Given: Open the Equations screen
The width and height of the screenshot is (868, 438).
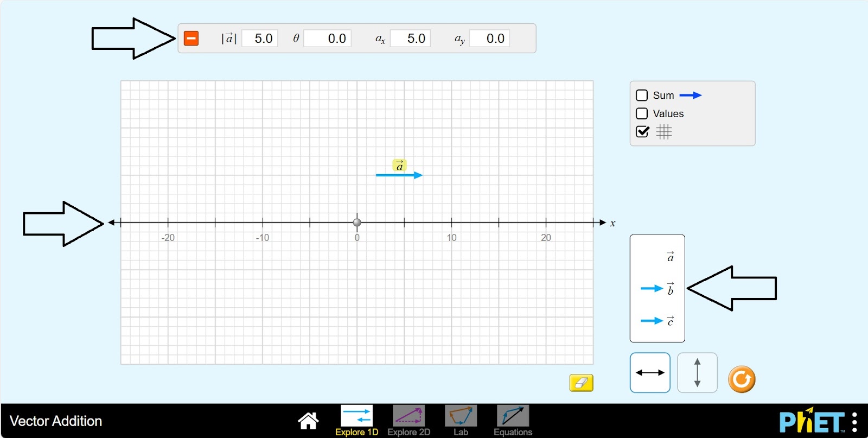Looking at the screenshot, I should (x=513, y=421).
